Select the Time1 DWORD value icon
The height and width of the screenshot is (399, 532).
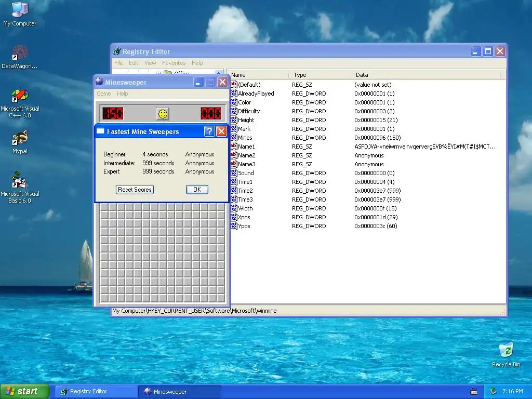point(233,181)
